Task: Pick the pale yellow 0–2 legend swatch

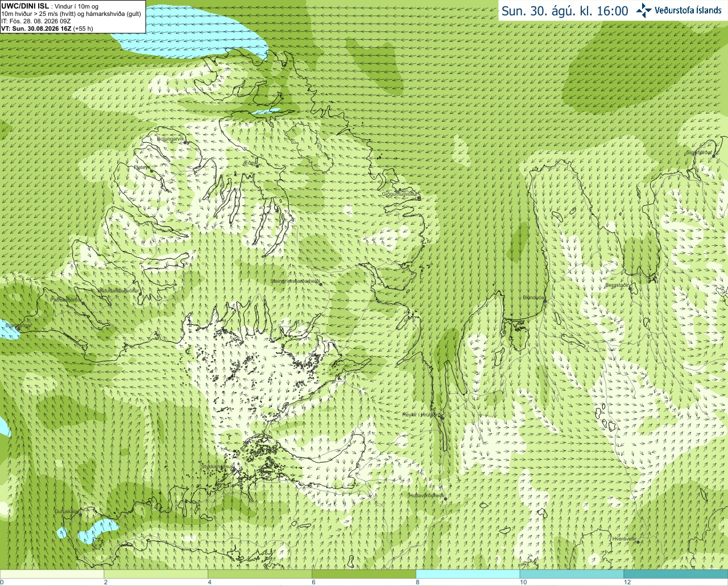Action: pyautogui.click(x=52, y=574)
